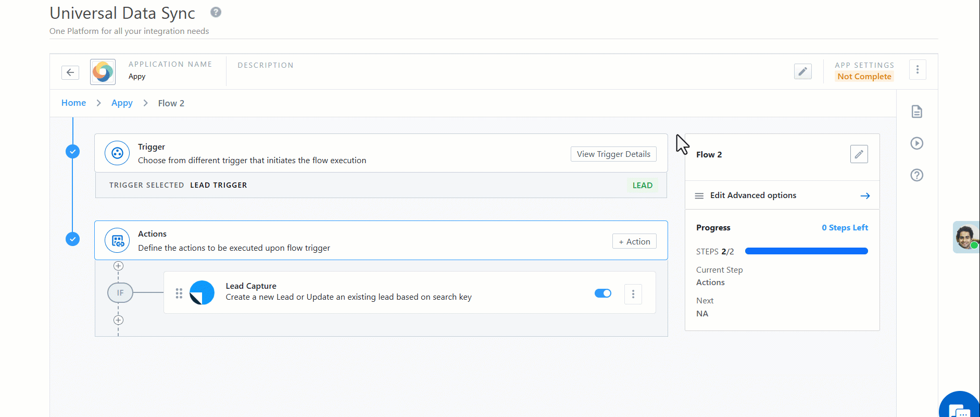
Task: Open View Trigger Details
Action: 613,154
